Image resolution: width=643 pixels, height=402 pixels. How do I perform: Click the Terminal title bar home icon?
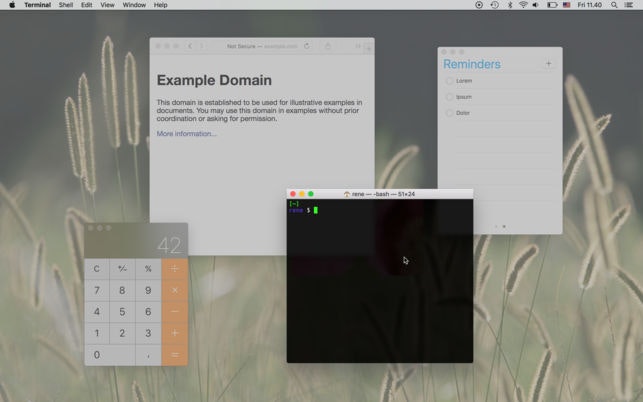click(x=347, y=194)
